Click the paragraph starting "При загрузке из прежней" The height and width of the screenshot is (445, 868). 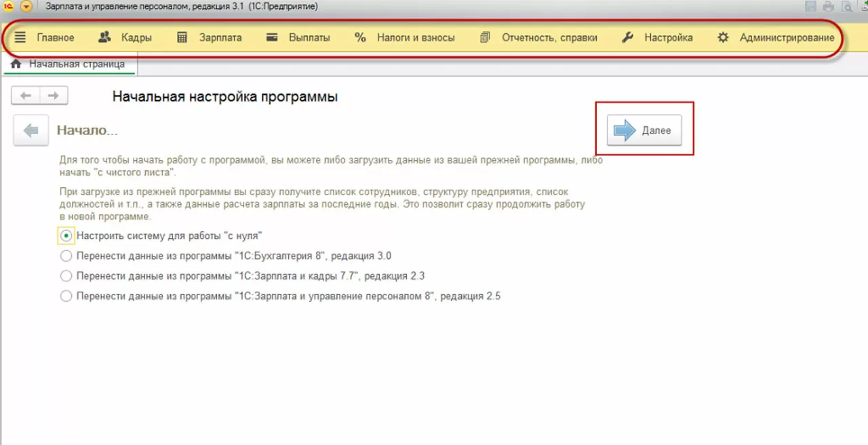322,205
